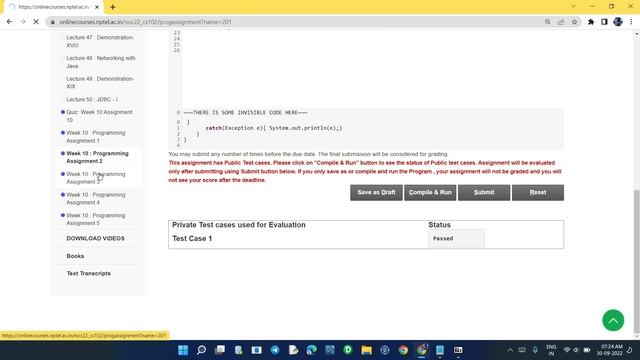
Task: Open Task View on taskbar
Action: point(220,350)
